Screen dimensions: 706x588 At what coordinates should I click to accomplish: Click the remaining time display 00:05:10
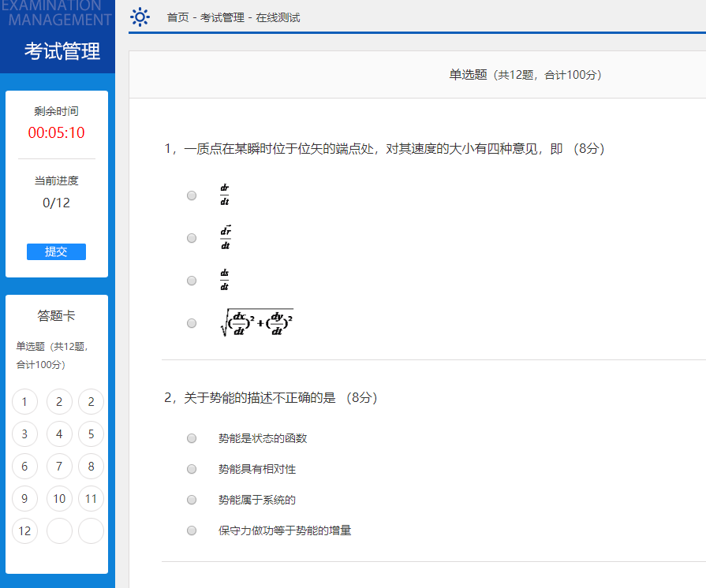coord(56,133)
